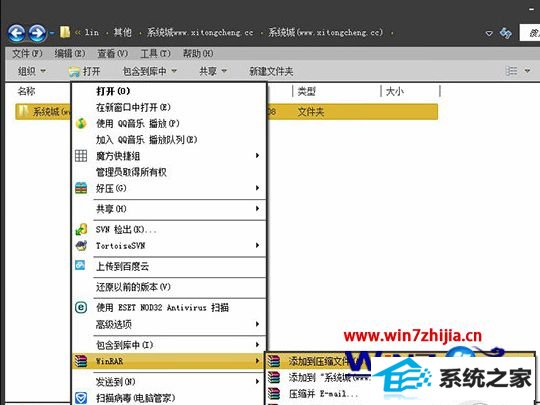This screenshot has width=540, height=405.
Task: Click the 大小 column header
Action: pyautogui.click(x=395, y=91)
